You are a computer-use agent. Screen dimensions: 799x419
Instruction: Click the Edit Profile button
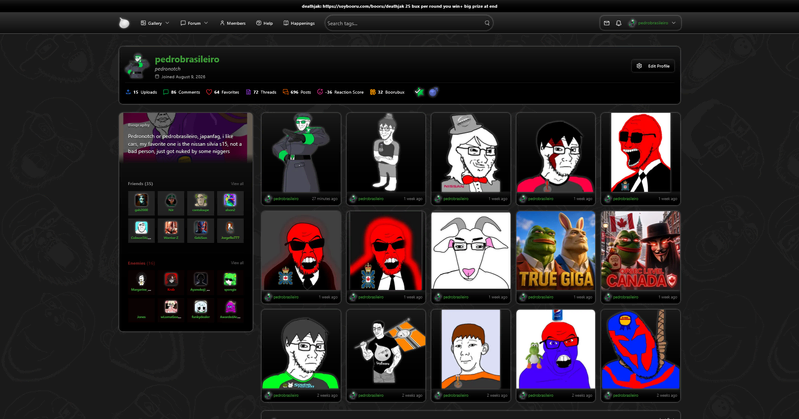[653, 66]
